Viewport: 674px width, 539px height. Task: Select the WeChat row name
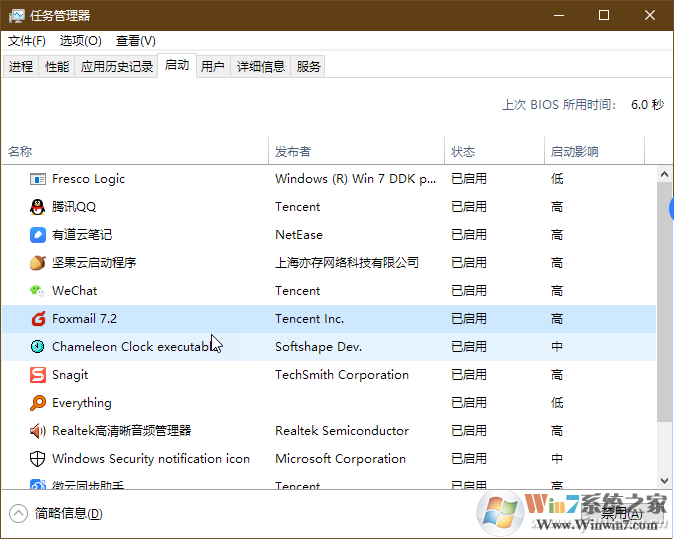click(x=74, y=291)
